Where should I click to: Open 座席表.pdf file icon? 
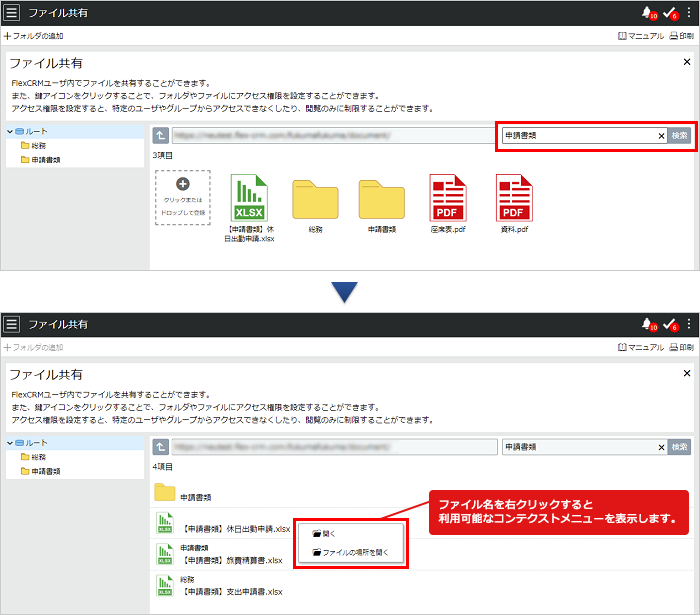(x=448, y=198)
